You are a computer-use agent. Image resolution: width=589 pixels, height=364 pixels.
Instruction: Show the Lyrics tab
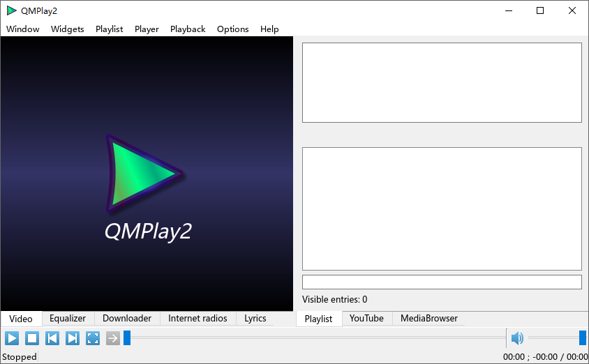point(255,318)
